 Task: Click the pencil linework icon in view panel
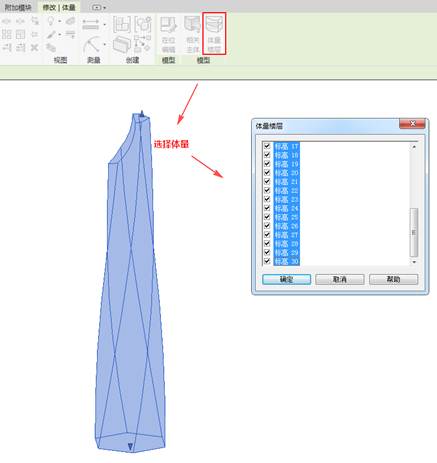[51, 34]
